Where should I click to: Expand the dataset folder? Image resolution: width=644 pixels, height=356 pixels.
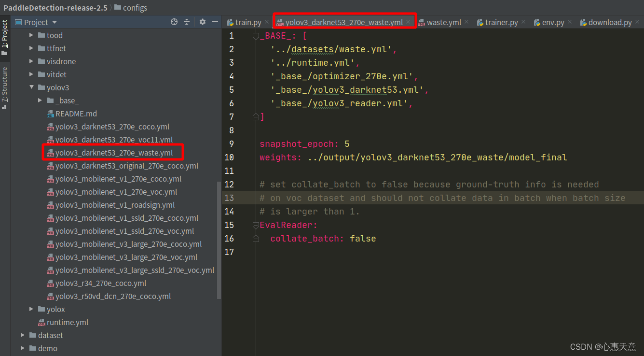pyautogui.click(x=22, y=335)
